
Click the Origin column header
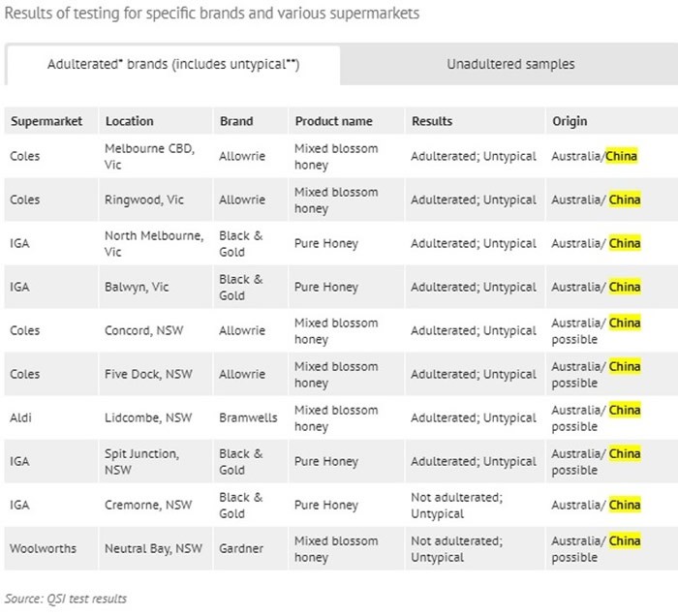570,121
